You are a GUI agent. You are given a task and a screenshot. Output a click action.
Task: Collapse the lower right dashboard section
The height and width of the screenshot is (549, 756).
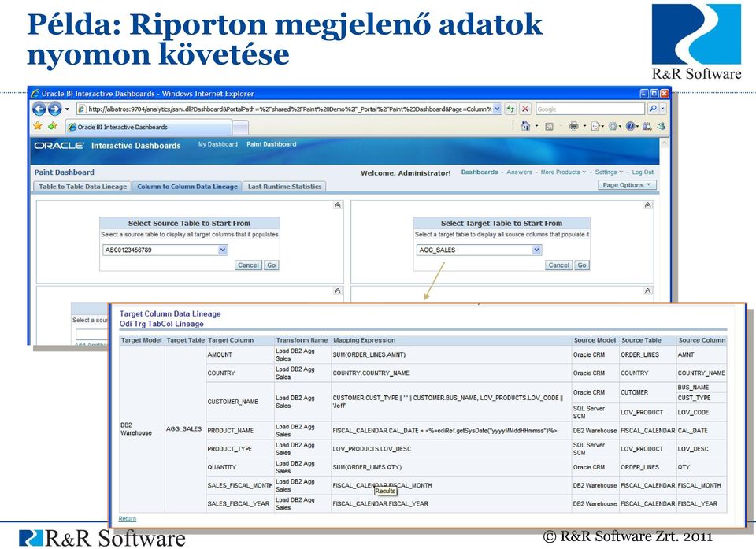[647, 291]
